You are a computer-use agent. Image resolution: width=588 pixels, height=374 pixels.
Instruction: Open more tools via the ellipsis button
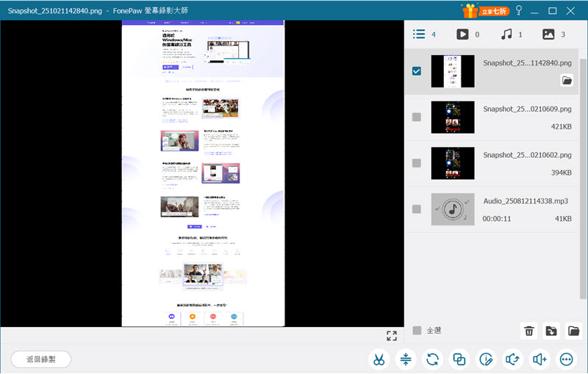[566, 359]
